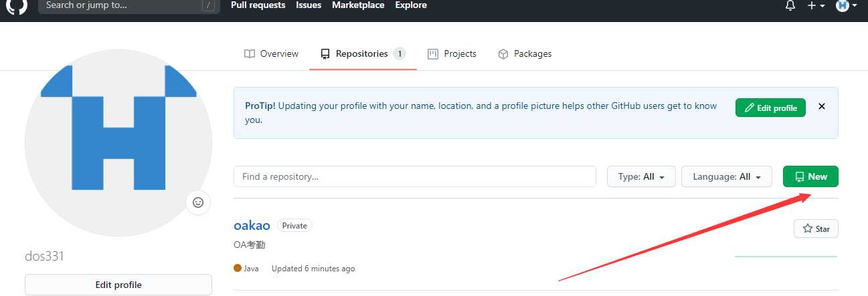Click the 'Updated 6 minutes ago' text
868x296 pixels.
tap(313, 269)
